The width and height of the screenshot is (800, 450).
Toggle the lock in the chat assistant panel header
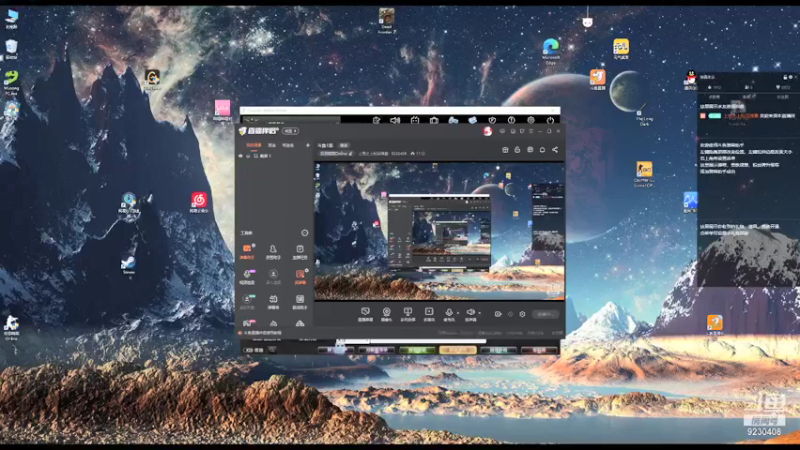(785, 77)
